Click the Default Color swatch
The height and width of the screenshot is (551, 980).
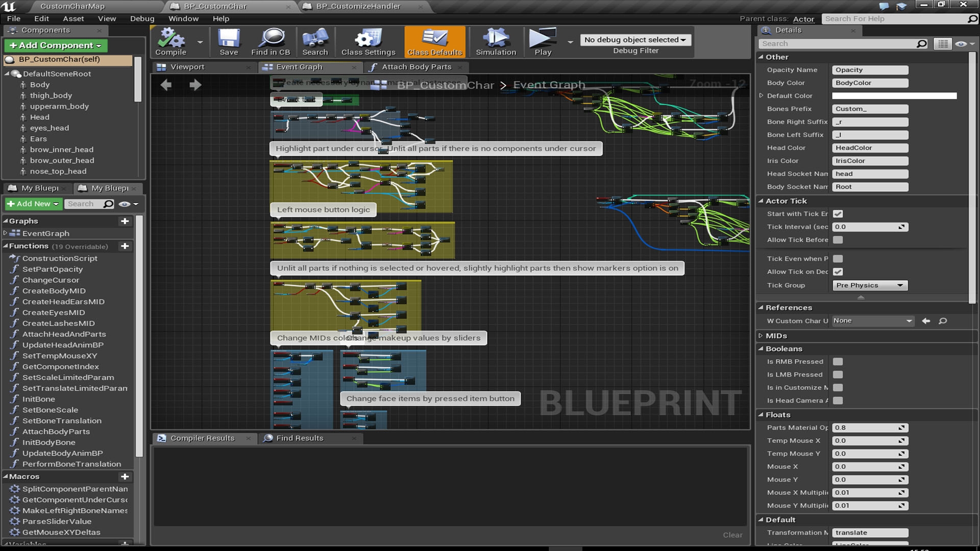[x=895, y=95]
